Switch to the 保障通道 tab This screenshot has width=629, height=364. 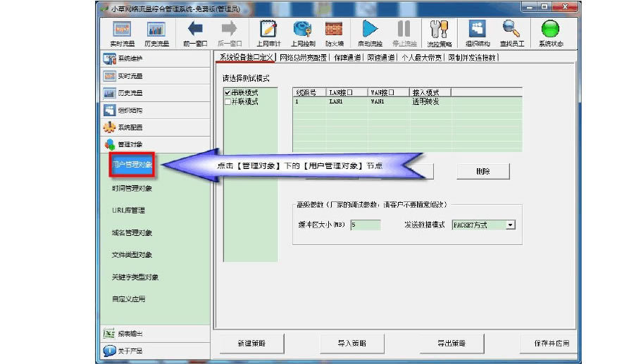point(347,58)
